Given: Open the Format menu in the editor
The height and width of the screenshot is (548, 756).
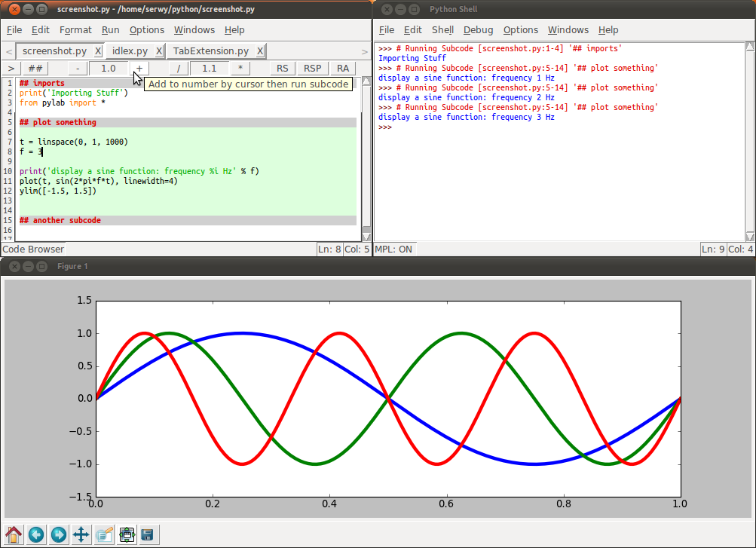Looking at the screenshot, I should 75,30.
